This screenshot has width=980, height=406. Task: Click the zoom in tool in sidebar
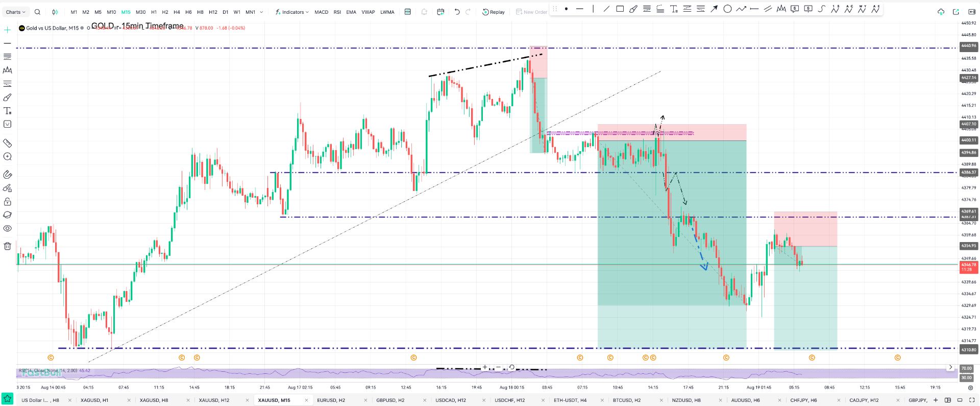tap(7, 157)
